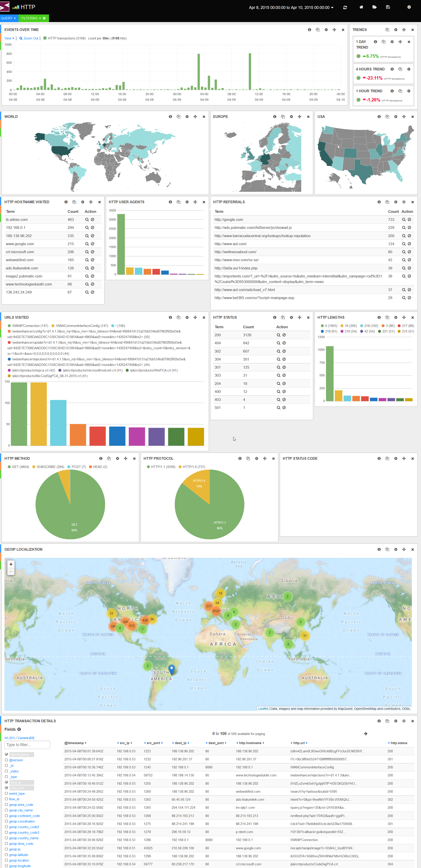Click the Type to filter fields input
Image resolution: width=421 pixels, height=868 pixels.
pyautogui.click(x=27, y=745)
